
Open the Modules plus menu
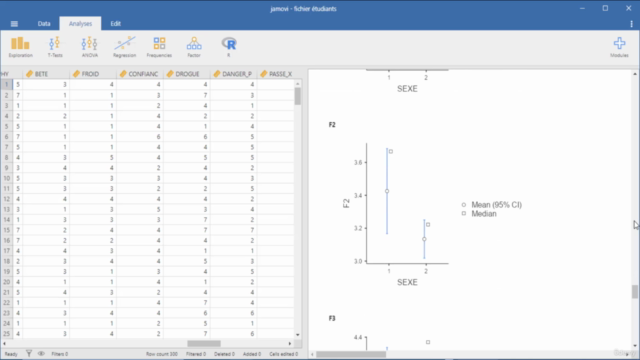[x=619, y=47]
